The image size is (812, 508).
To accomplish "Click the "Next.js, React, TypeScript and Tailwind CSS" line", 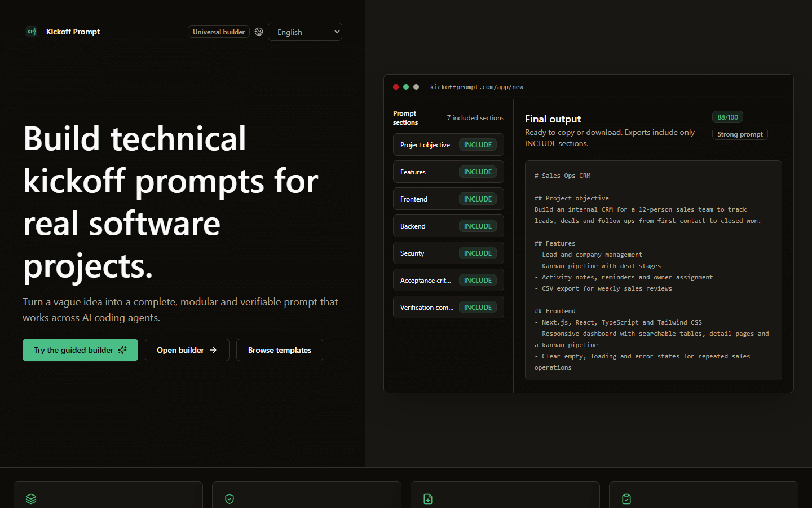I will coord(619,322).
